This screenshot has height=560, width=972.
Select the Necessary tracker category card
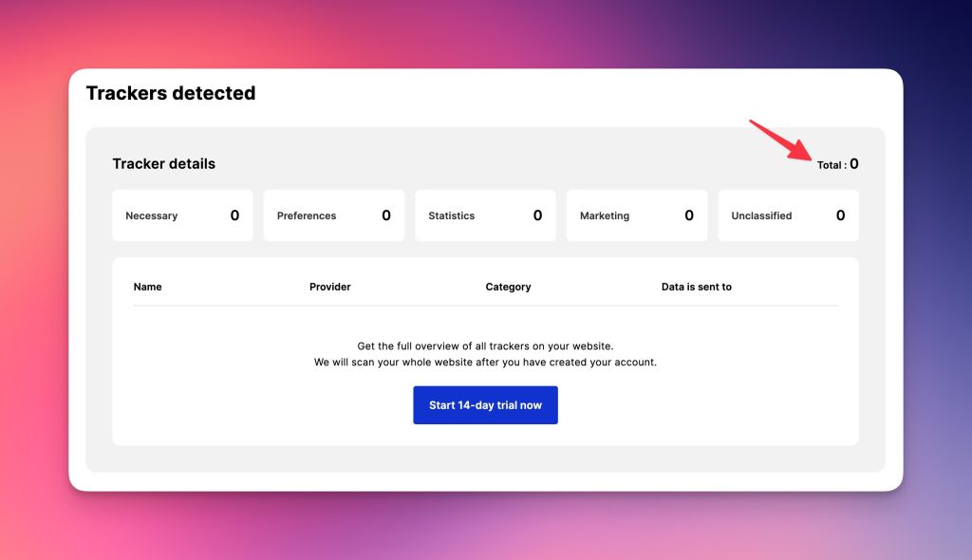pyautogui.click(x=182, y=215)
